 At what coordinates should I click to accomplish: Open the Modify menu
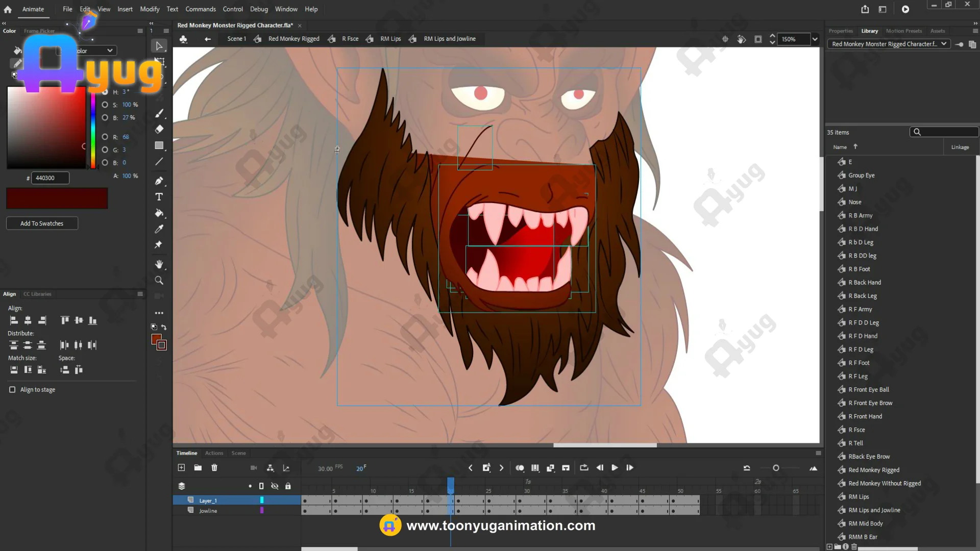pyautogui.click(x=150, y=9)
